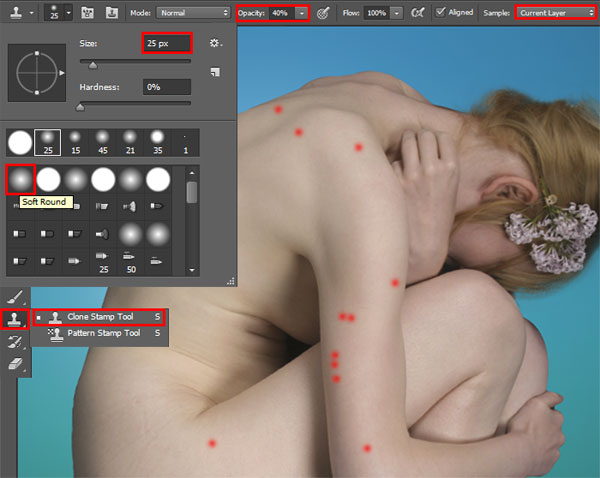
Task: Select the Soft Round brush preset
Action: pos(21,179)
